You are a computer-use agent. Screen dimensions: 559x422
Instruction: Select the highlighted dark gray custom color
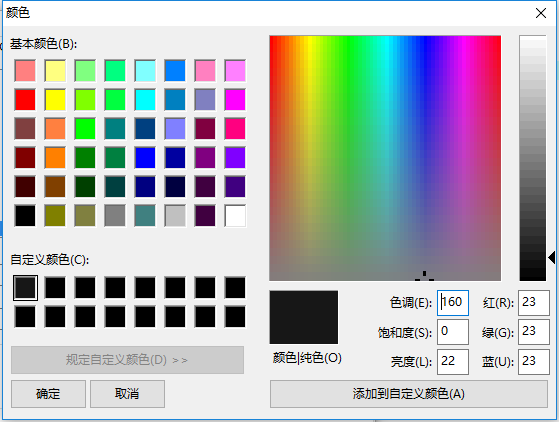pyautogui.click(x=25, y=288)
